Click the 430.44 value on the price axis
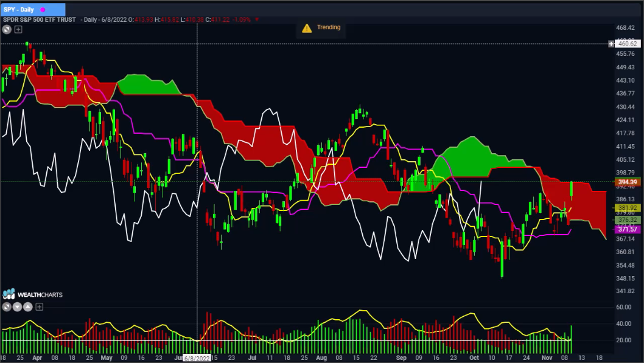644x363 pixels. click(626, 107)
